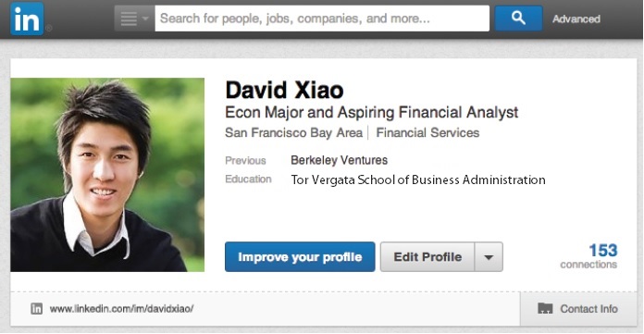
Task: Click the search box for people, jobs, companies
Action: point(322,19)
